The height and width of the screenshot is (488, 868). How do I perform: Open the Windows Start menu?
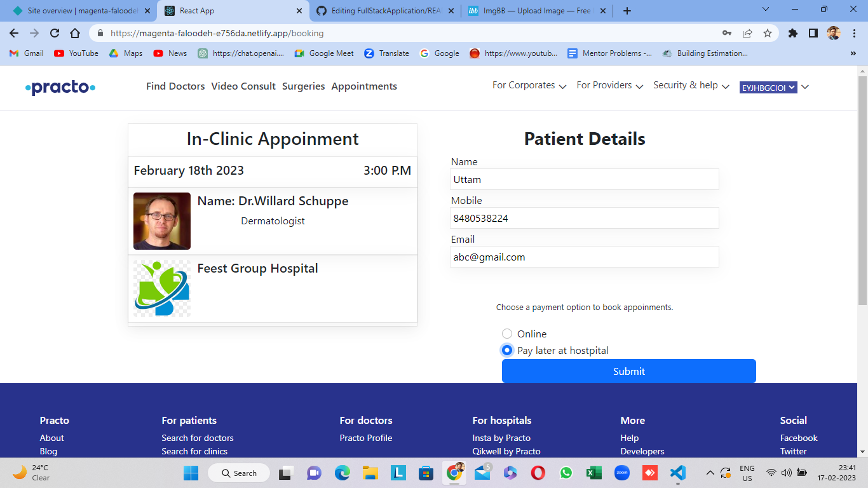(x=191, y=473)
